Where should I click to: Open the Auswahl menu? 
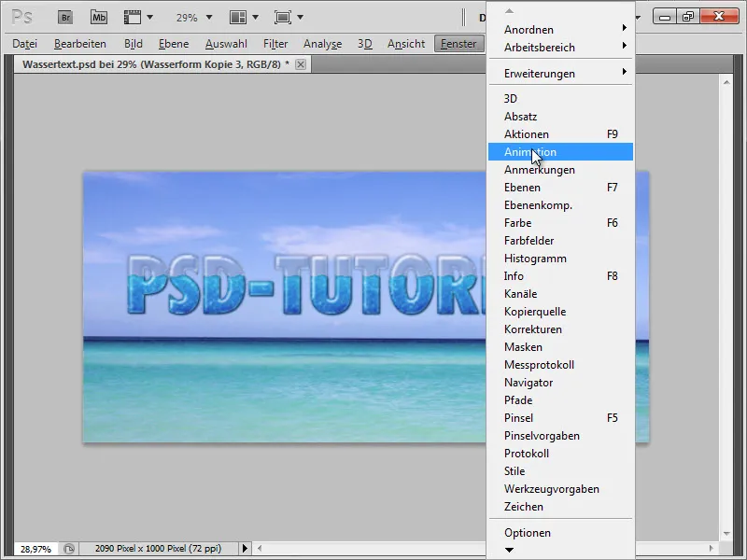226,44
